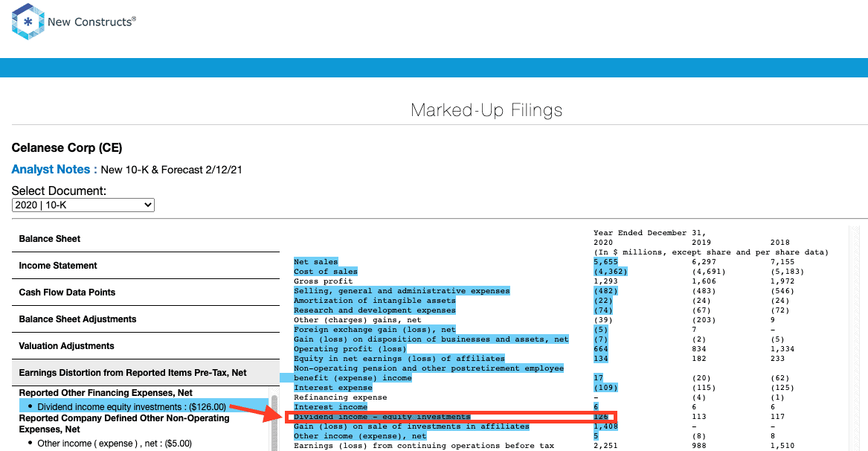Click the highlighted Interest income line

click(x=330, y=407)
